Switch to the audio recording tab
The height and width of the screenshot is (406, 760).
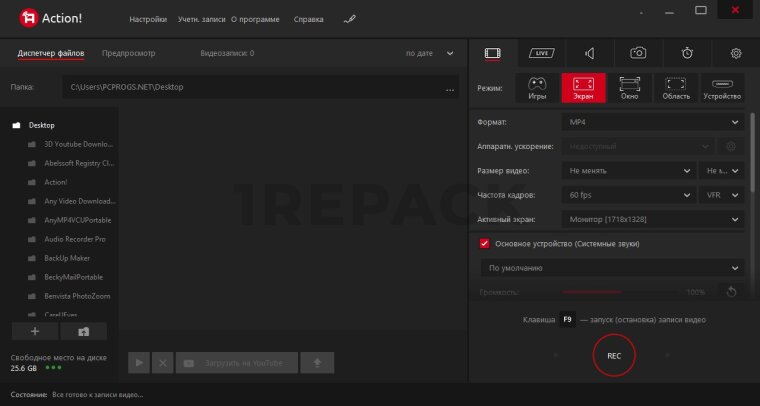(x=590, y=52)
